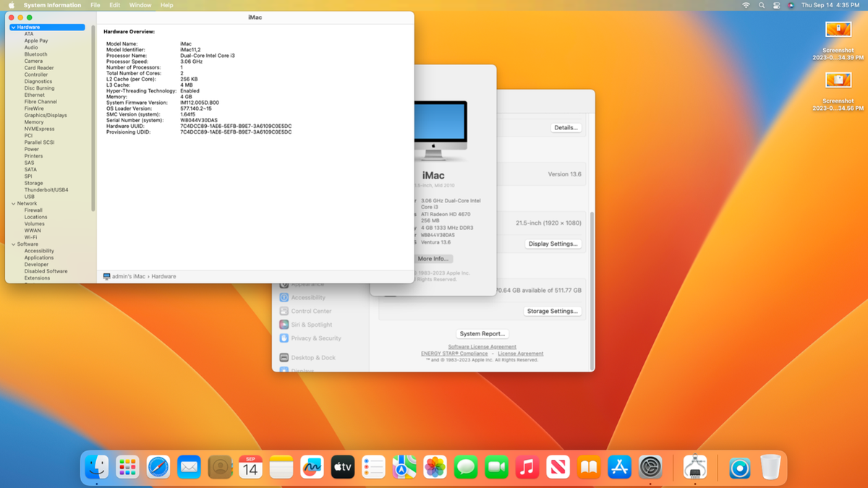868x488 pixels.
Task: Launch Apple Music from the Dock
Action: tap(527, 467)
